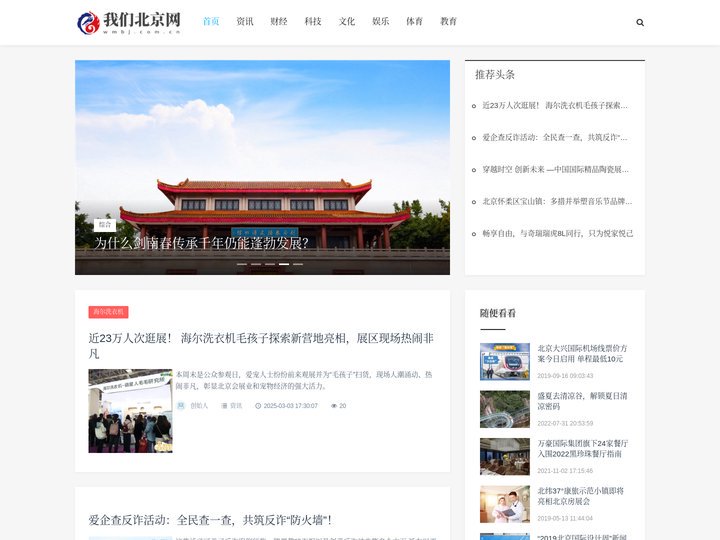The image size is (720, 540).
Task: Select the first carousel slide indicator
Action: click(242, 264)
